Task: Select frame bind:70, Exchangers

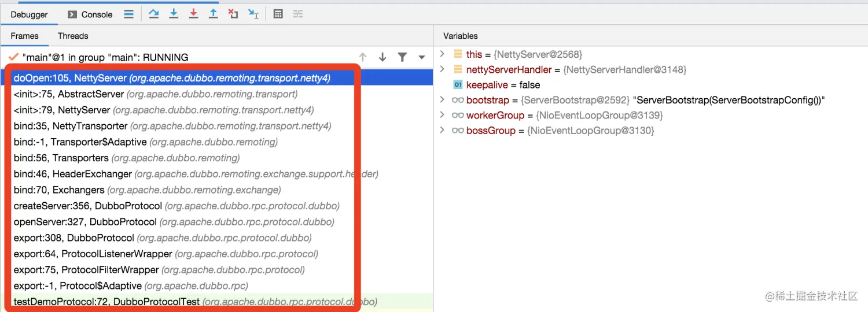Action: pos(216,190)
